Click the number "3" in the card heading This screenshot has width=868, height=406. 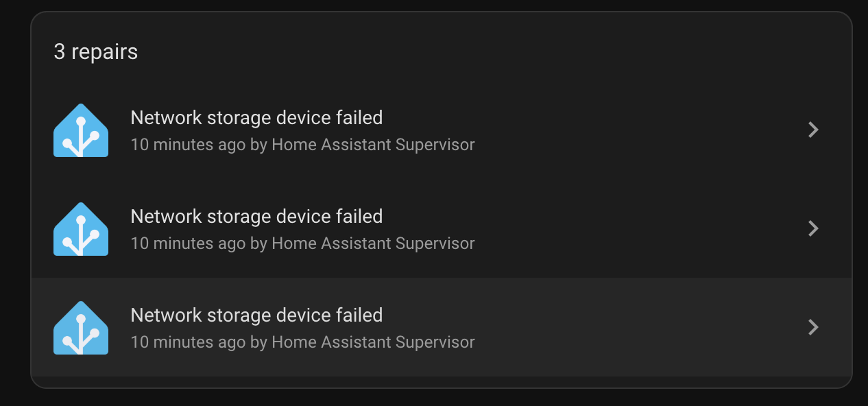(60, 52)
